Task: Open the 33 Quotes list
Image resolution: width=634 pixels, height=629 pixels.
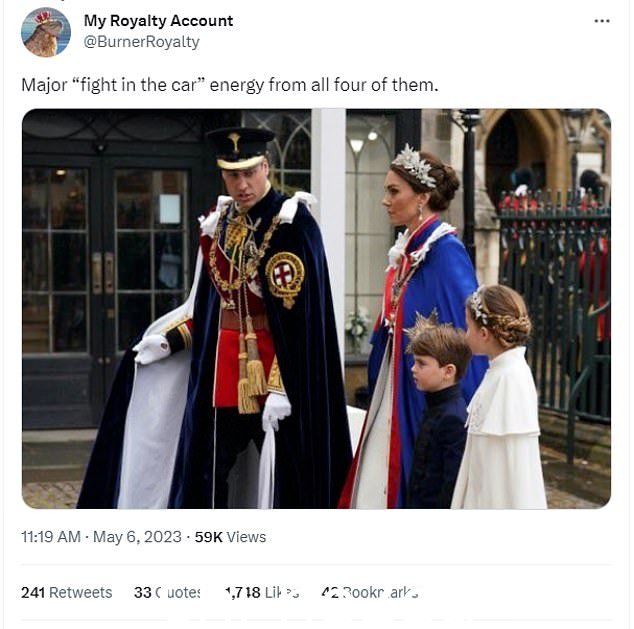Action: [167, 593]
